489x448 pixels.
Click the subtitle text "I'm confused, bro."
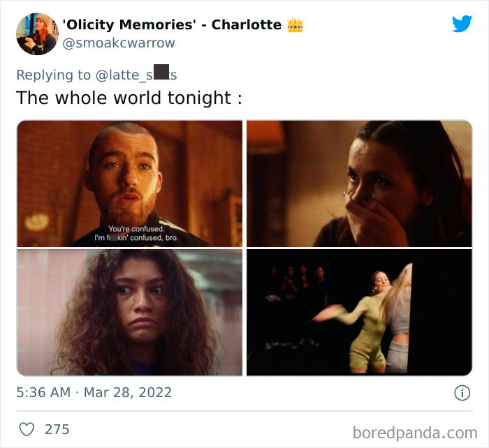(137, 237)
